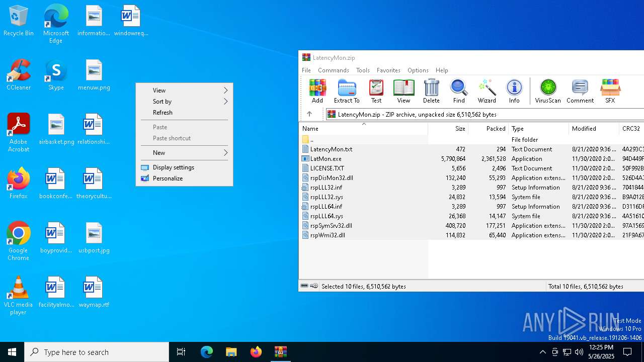Open the View file tool in WinRAR toolbar
This screenshot has height=362, width=644.
tap(404, 91)
